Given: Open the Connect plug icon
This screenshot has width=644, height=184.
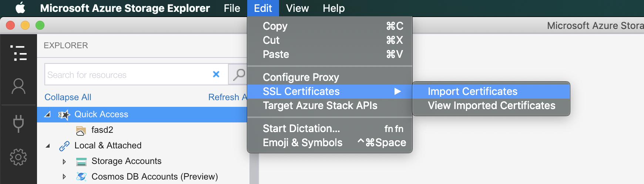Looking at the screenshot, I should (19, 124).
